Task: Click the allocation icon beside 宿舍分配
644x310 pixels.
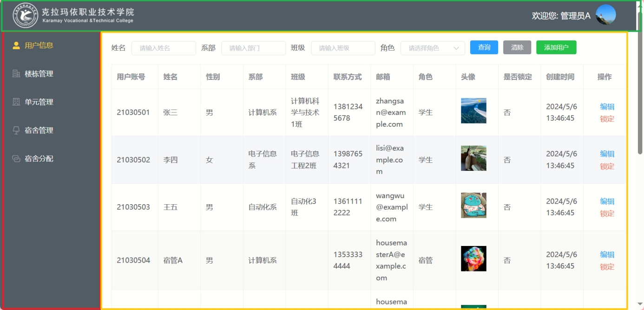Action: point(16,159)
